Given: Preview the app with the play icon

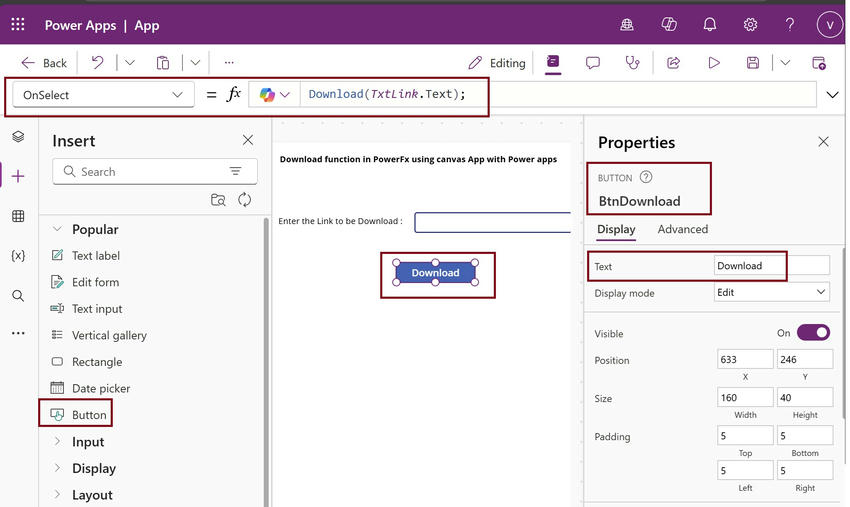Looking at the screenshot, I should 714,63.
